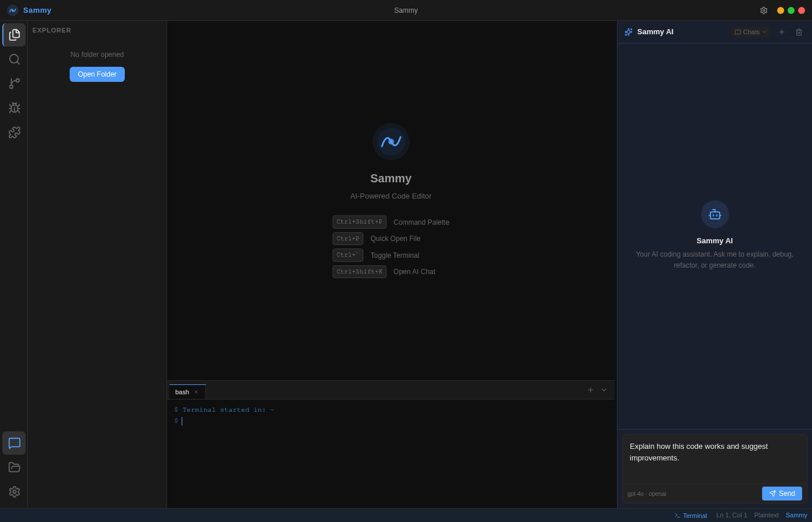
Task: Toggle Terminal from the status bar
Action: pos(691,516)
